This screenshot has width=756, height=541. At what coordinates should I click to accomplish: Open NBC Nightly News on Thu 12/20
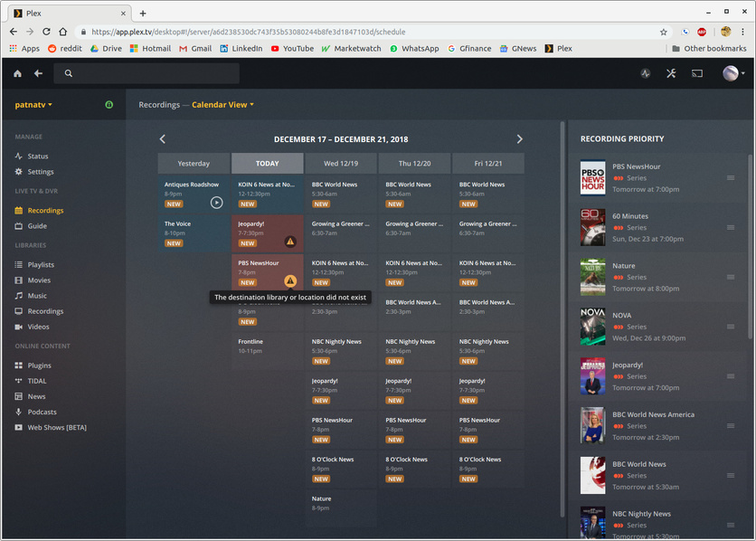(x=415, y=351)
